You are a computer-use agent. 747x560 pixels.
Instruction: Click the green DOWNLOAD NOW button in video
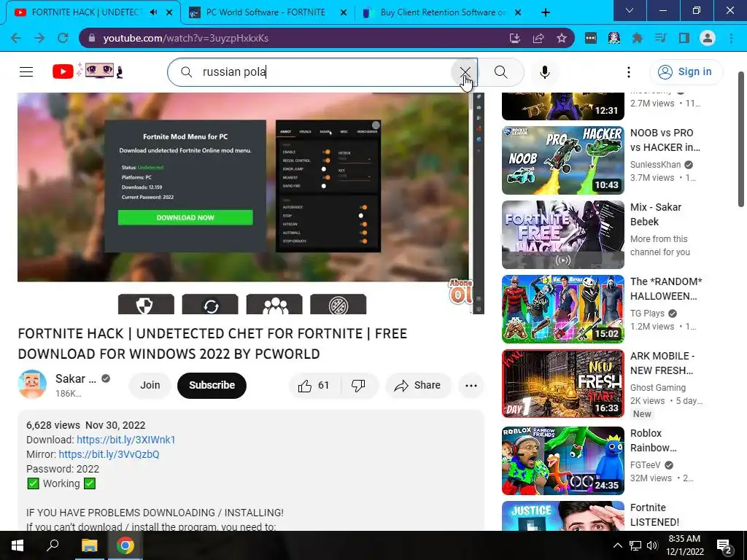[185, 217]
